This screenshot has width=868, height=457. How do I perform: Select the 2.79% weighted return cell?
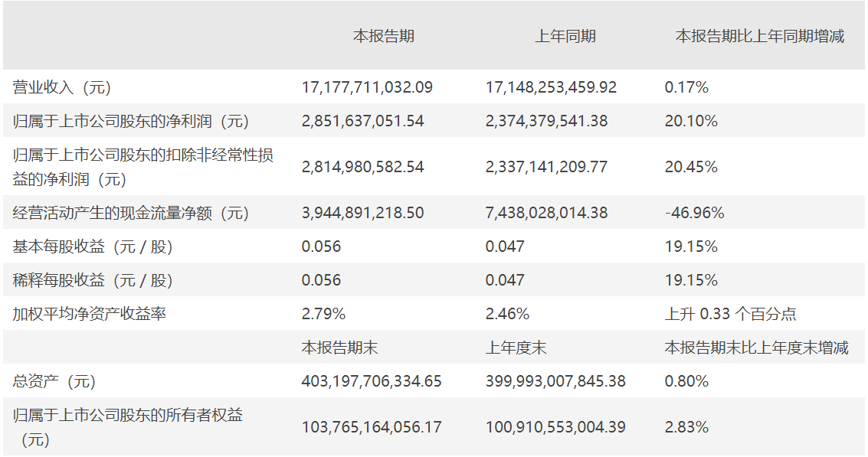click(x=323, y=315)
